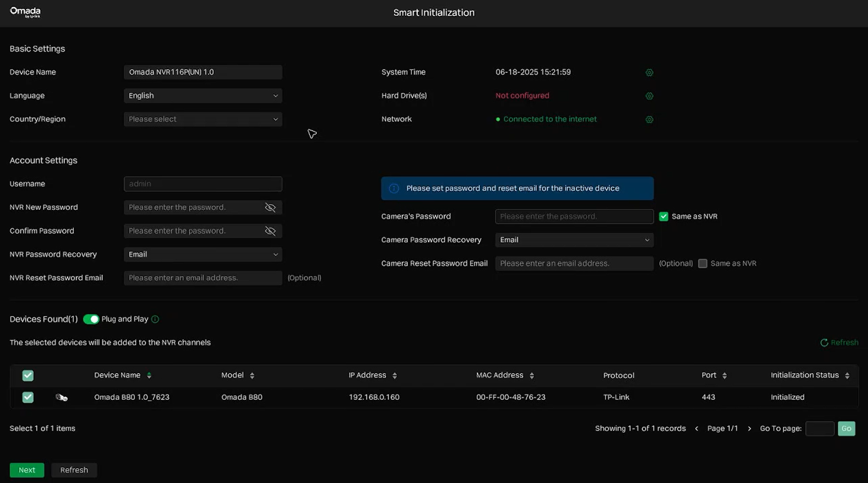
Task: Toggle Plug and Play switch
Action: [x=91, y=319]
